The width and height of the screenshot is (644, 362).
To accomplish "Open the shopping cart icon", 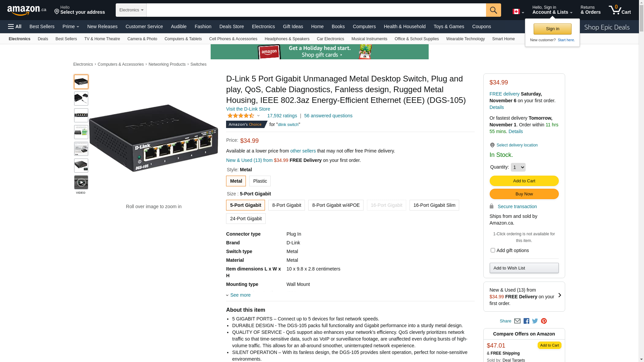I will coord(619,10).
